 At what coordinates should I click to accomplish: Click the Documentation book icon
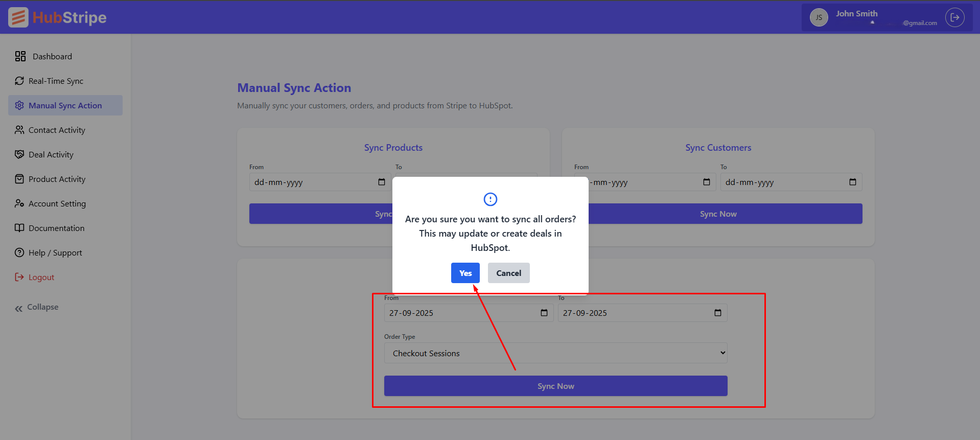click(19, 228)
